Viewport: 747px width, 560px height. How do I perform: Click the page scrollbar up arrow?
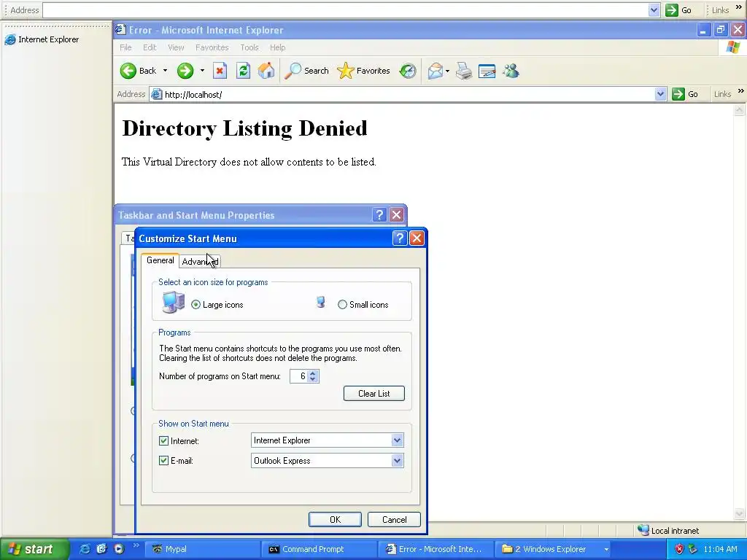[x=740, y=110]
